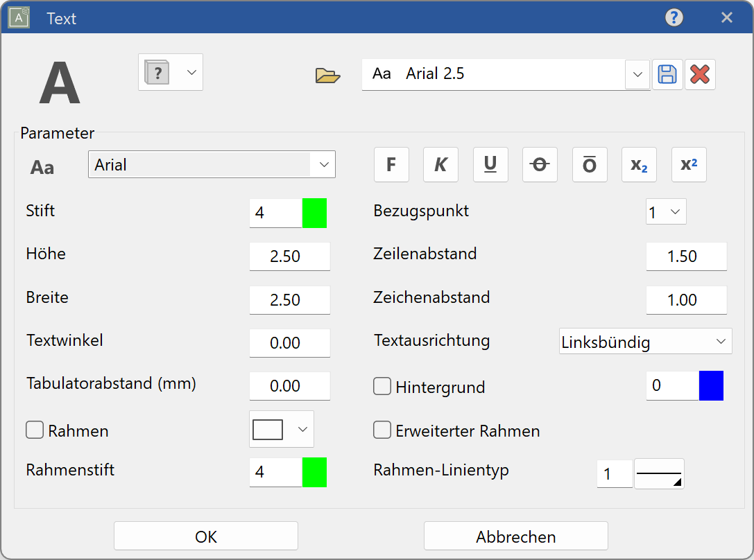Open a text style with the folder icon
Screen dimensions: 754x560
[x=327, y=76]
